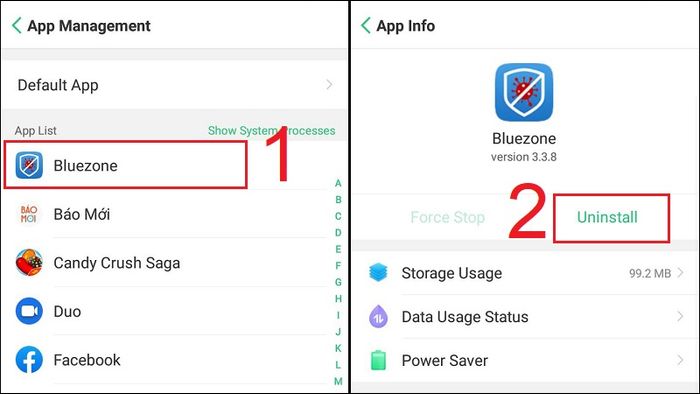The image size is (700, 394).
Task: Open Báo Mới app icon
Action: point(29,214)
